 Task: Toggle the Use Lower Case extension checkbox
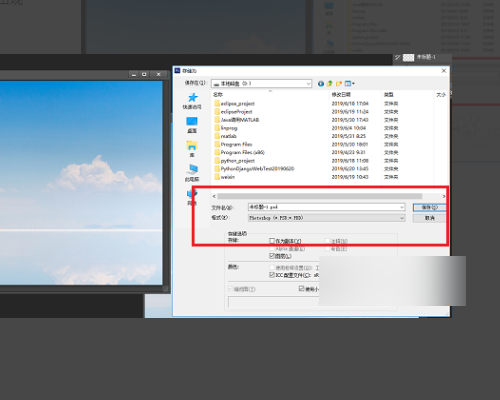tap(302, 289)
